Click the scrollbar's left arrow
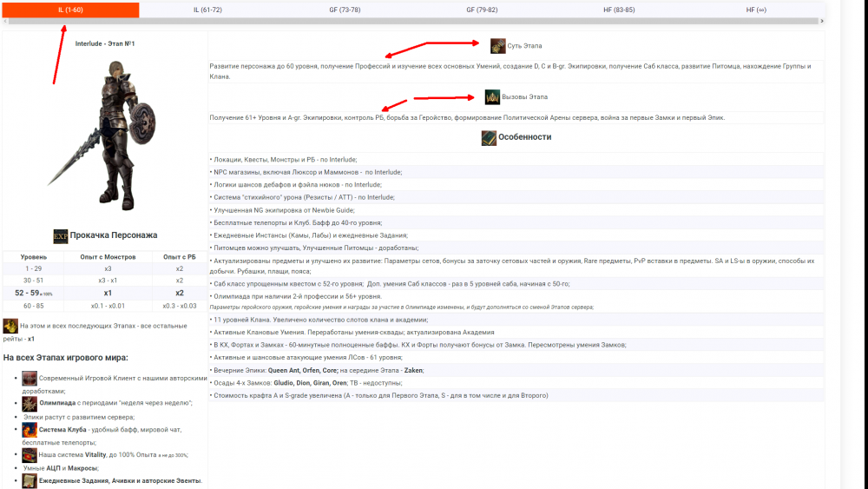Image resolution: width=868 pixels, height=489 pixels. [x=4, y=21]
